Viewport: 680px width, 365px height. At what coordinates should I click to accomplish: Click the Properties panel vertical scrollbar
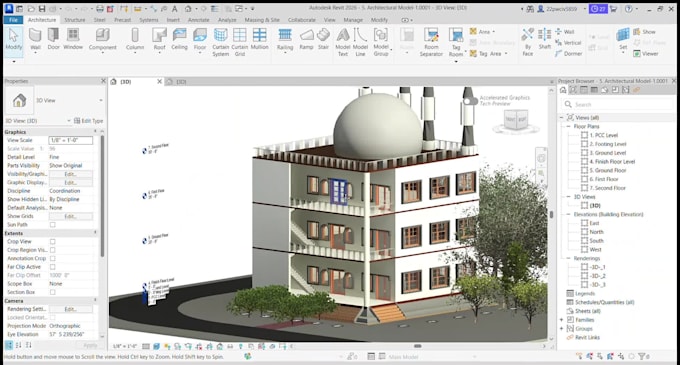(x=102, y=196)
